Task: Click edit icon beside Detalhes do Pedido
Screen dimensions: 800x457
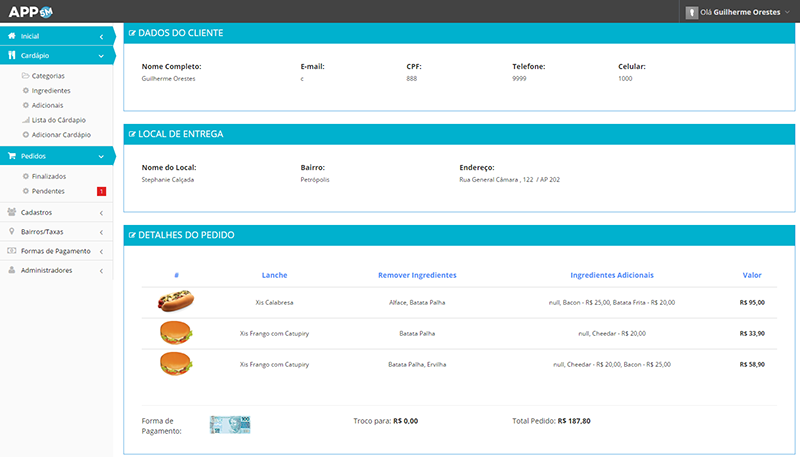Action: (132, 235)
